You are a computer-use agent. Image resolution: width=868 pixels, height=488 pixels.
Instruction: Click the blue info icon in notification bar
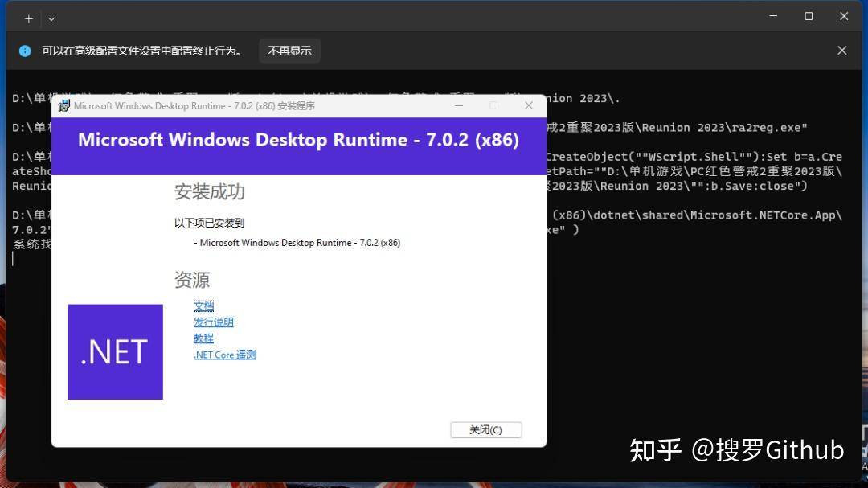pyautogui.click(x=25, y=51)
